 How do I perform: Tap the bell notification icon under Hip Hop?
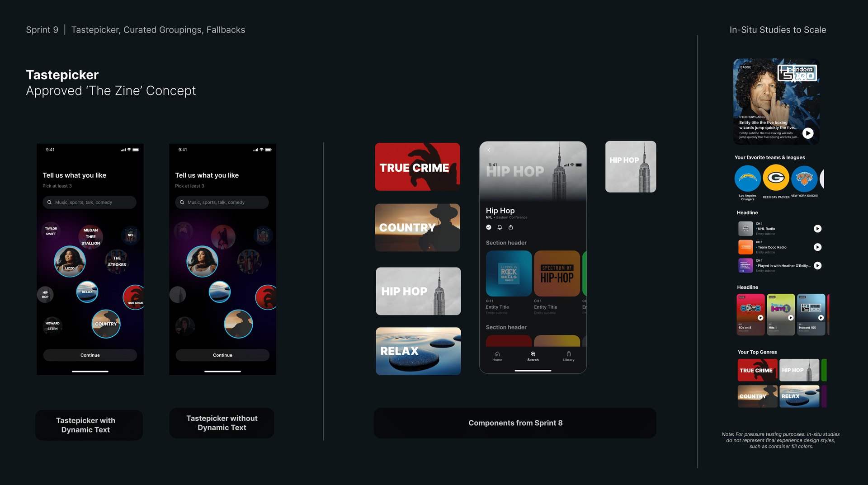[500, 227]
